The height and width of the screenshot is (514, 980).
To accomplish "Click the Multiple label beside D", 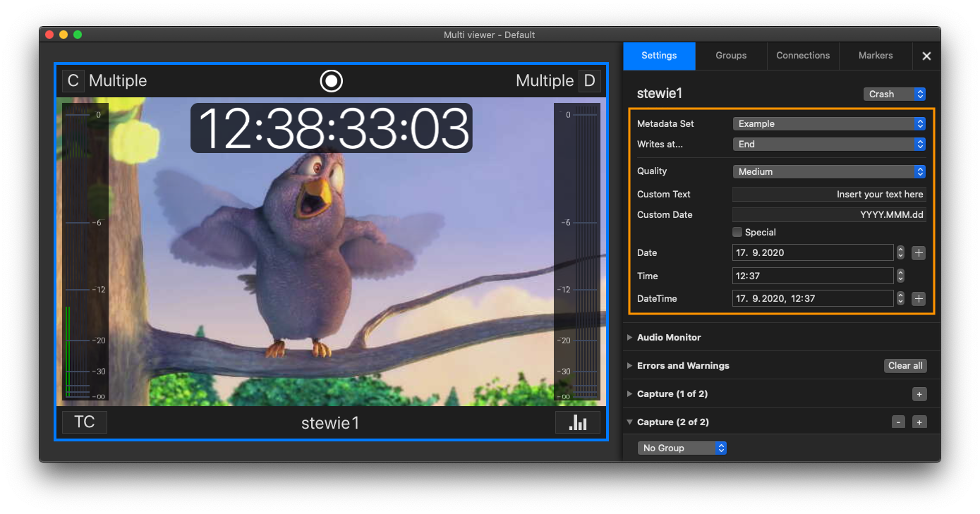I will tap(545, 81).
